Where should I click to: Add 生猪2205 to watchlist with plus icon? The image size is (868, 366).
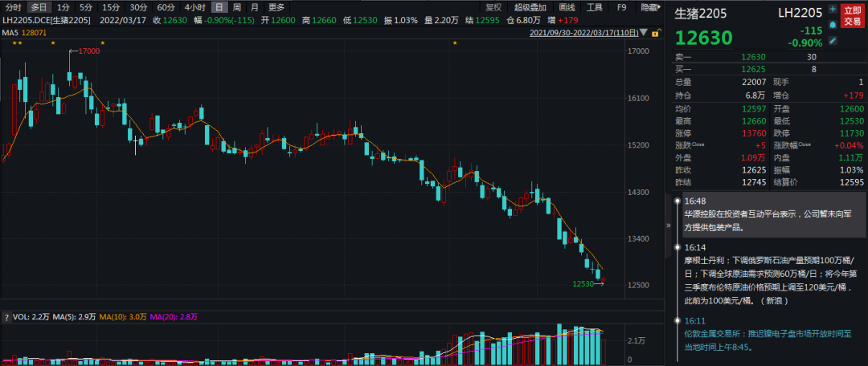833,10
